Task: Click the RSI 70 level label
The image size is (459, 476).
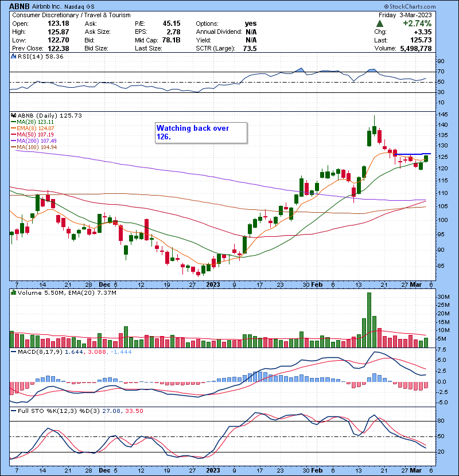Action: (441, 72)
